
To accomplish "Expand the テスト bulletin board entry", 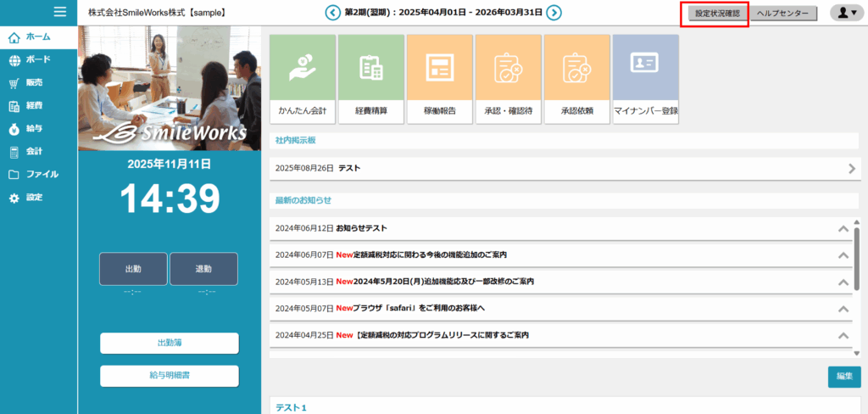I will tap(851, 168).
